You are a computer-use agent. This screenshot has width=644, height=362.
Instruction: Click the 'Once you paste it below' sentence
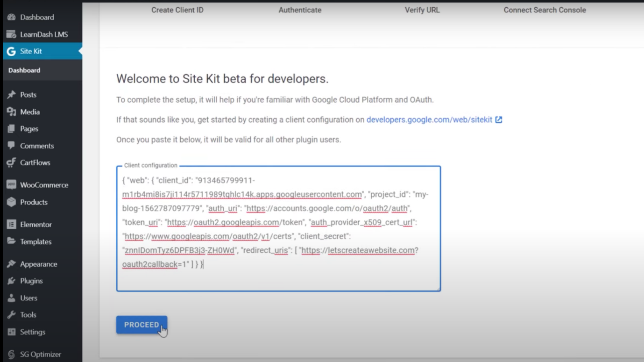click(x=229, y=140)
